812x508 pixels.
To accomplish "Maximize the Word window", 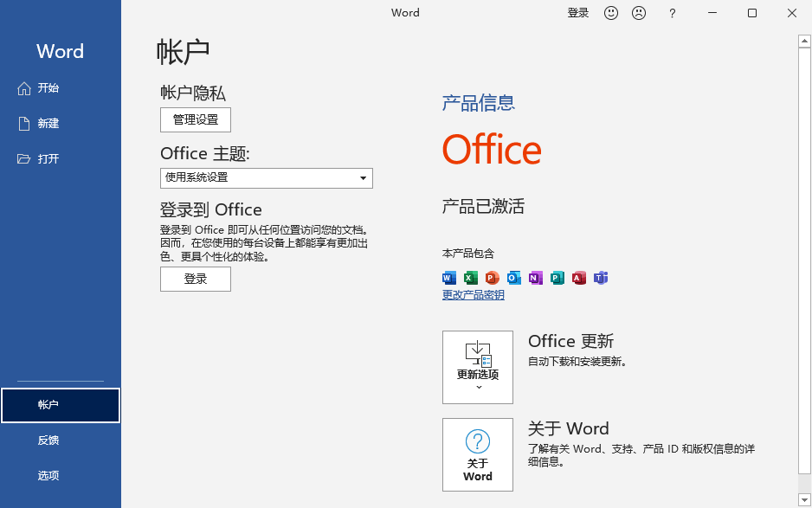I will point(752,13).
